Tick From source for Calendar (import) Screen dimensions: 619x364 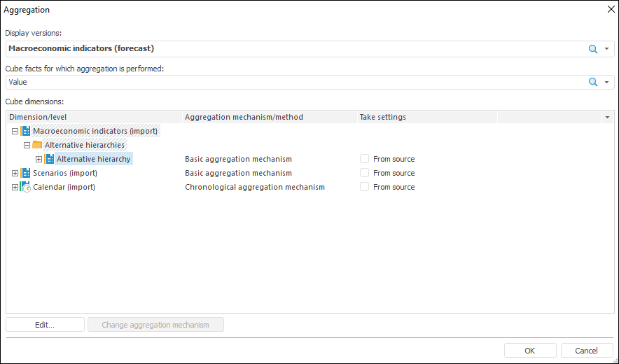point(364,187)
